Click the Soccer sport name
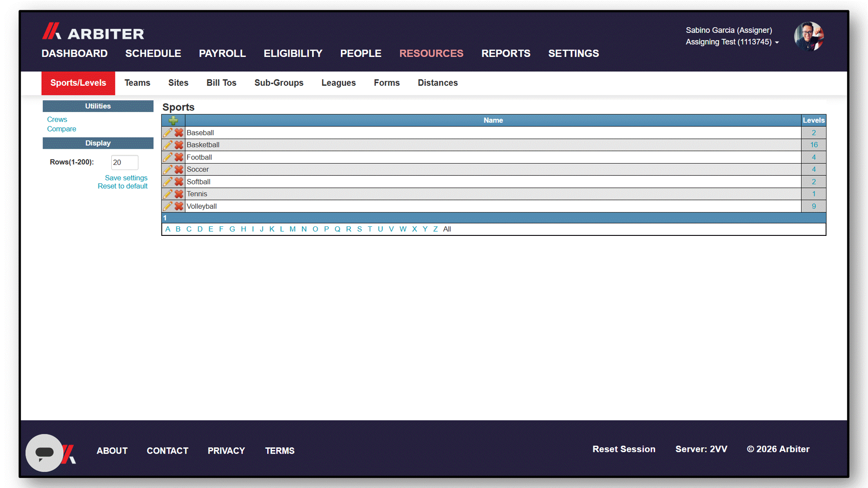868x488 pixels. pos(198,169)
